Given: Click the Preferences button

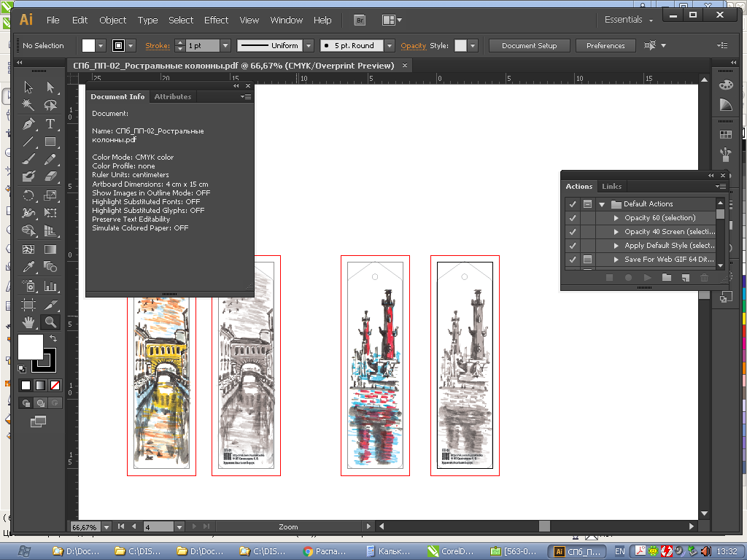Looking at the screenshot, I should coord(605,46).
